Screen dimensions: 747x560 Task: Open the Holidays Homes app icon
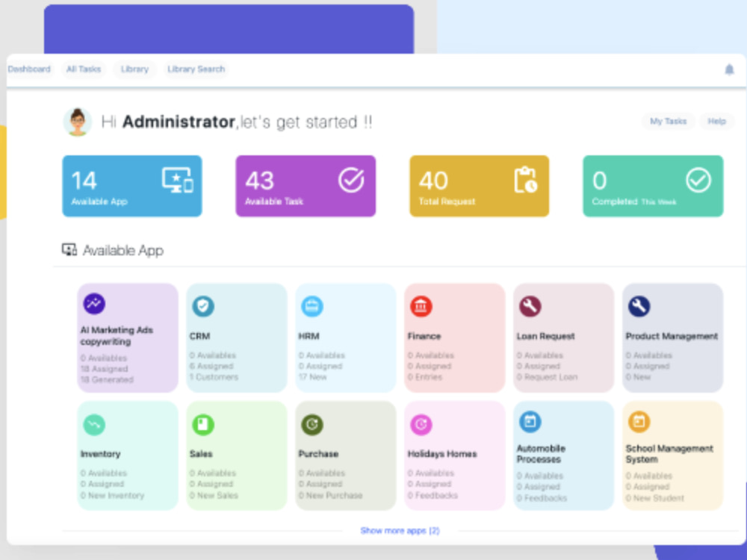click(x=421, y=424)
